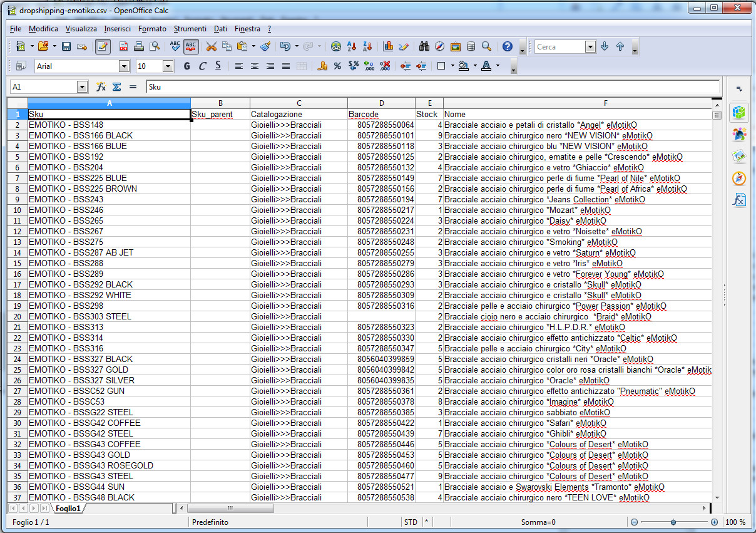Sort column in ascending order
This screenshot has width=756, height=533.
[352, 47]
